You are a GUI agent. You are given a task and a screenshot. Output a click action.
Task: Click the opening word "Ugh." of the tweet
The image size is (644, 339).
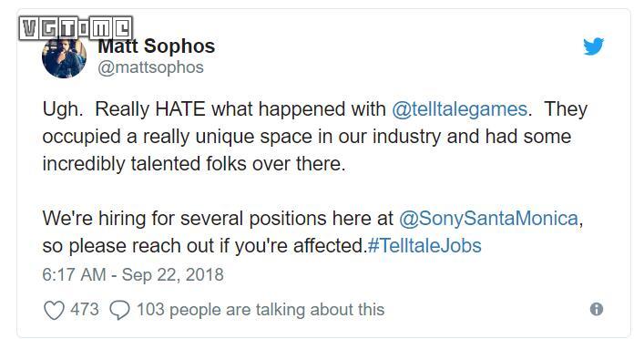point(63,109)
